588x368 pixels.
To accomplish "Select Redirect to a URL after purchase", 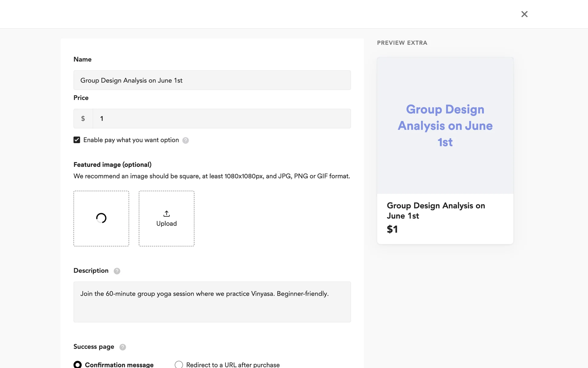I will [x=179, y=364].
